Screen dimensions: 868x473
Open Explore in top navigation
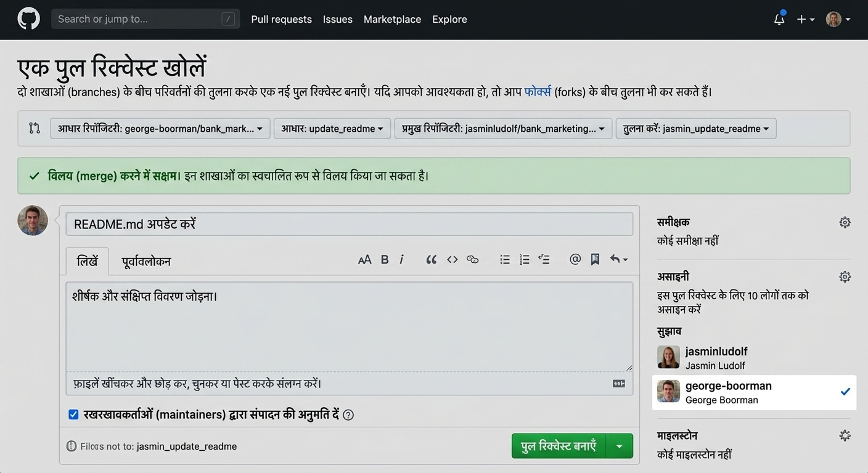449,19
